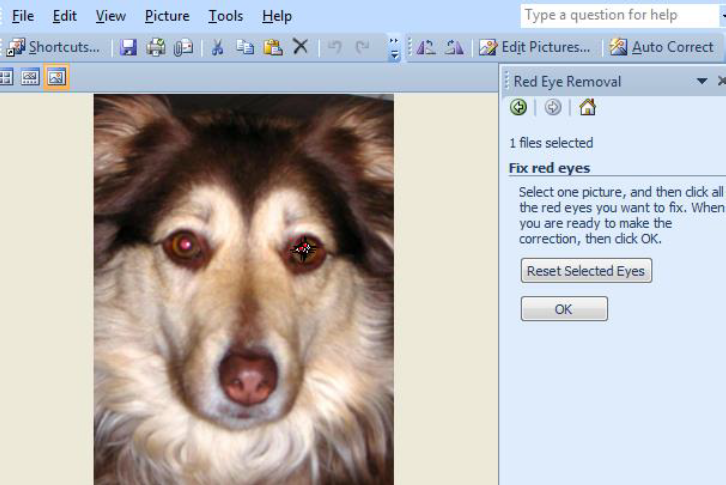Switch to Thumbnail view
726x485 pixels.
coord(6,77)
